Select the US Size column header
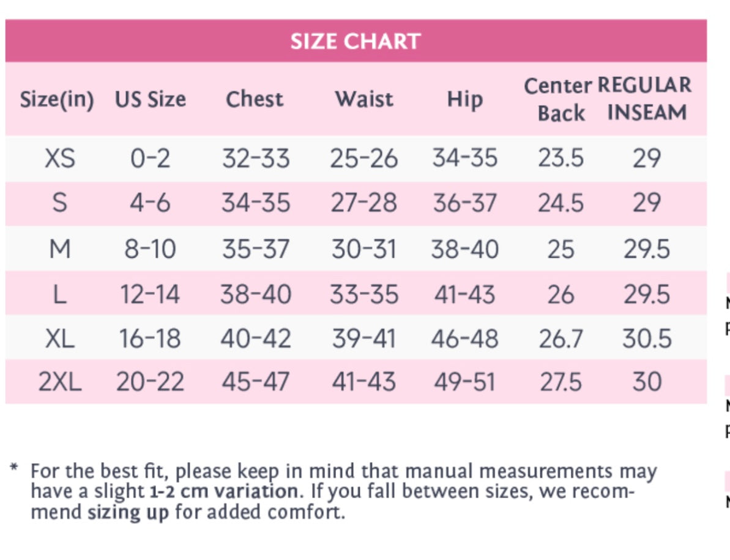 click(x=150, y=100)
